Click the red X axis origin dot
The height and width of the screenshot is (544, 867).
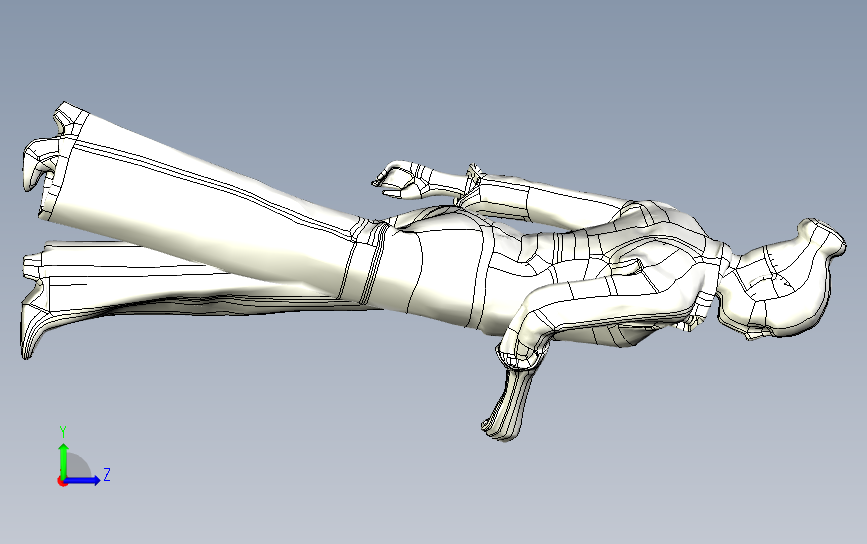coord(62,482)
